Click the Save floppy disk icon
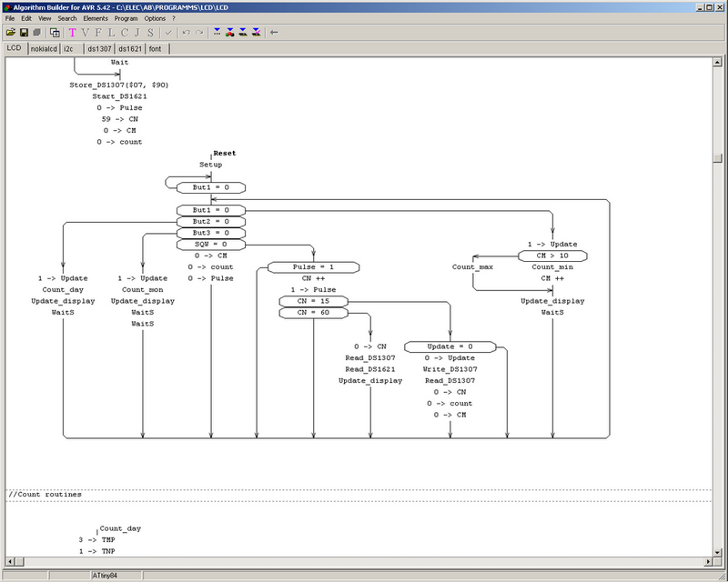728x582 pixels. click(24, 32)
